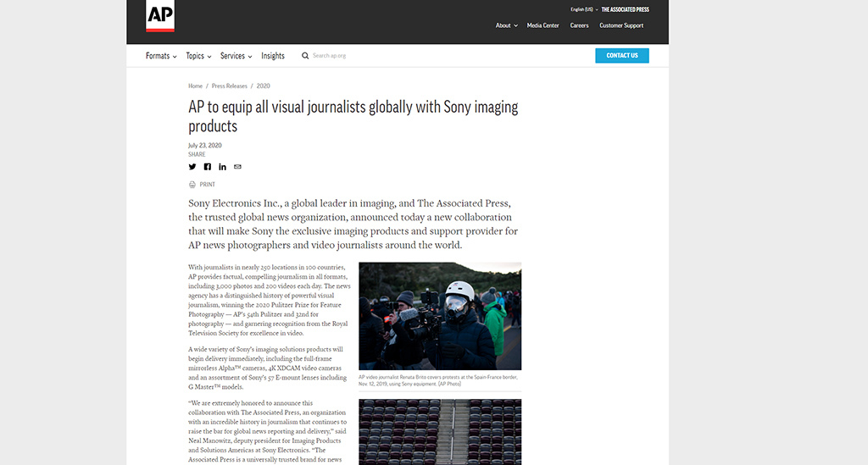The image size is (868, 465).
Task: Open the Services dropdown
Action: pos(236,56)
